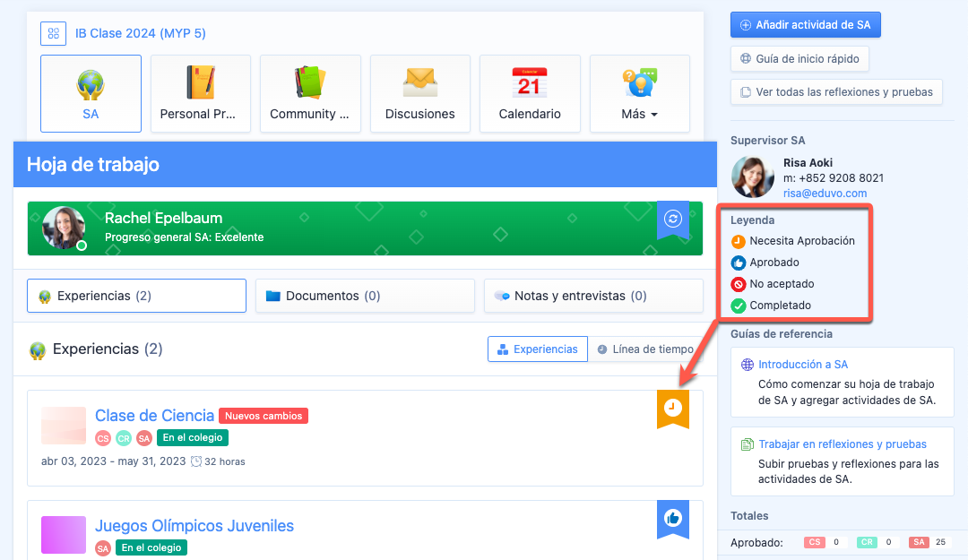Click Ver todas las reflexiones y pruebas
Screen dimensions: 968x560
[x=836, y=91]
